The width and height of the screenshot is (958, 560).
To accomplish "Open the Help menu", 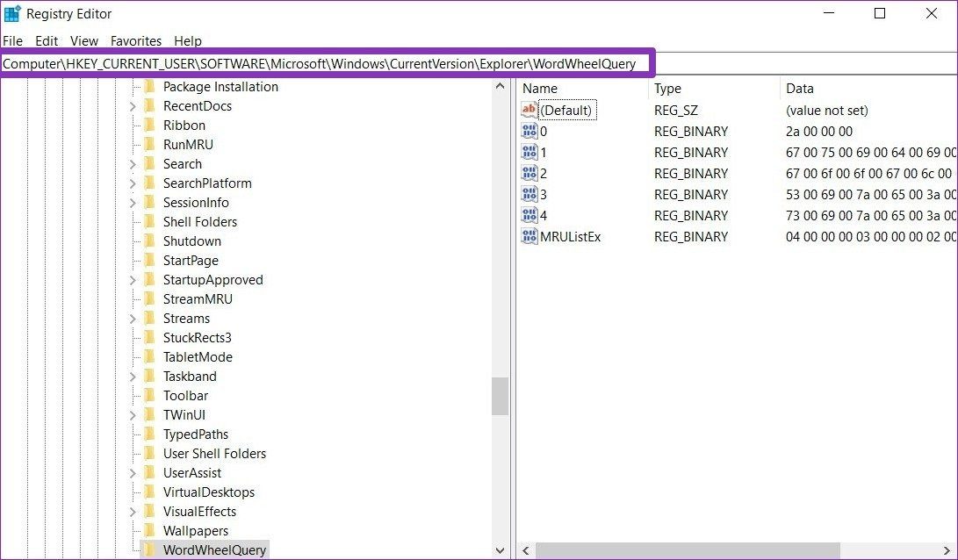I will pos(188,41).
